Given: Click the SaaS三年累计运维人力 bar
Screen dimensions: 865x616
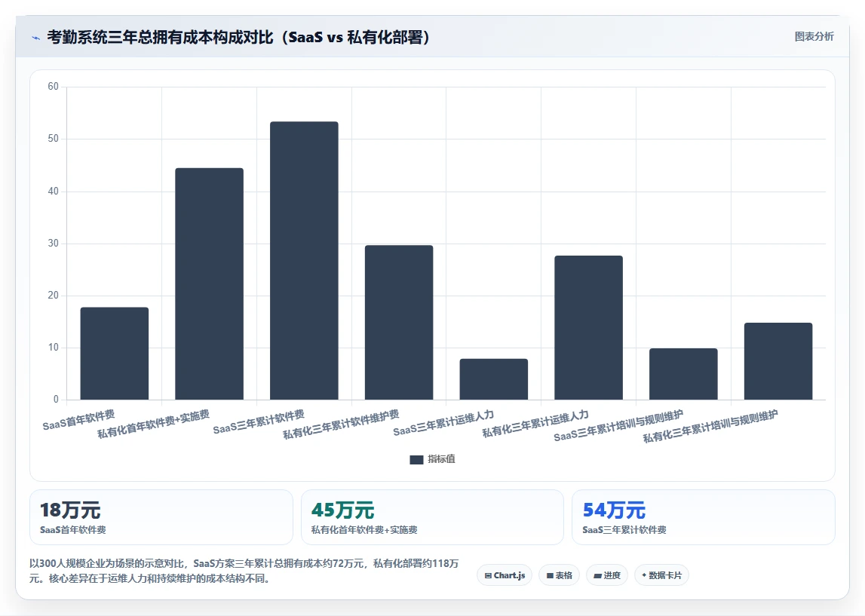Looking at the screenshot, I should [494, 378].
